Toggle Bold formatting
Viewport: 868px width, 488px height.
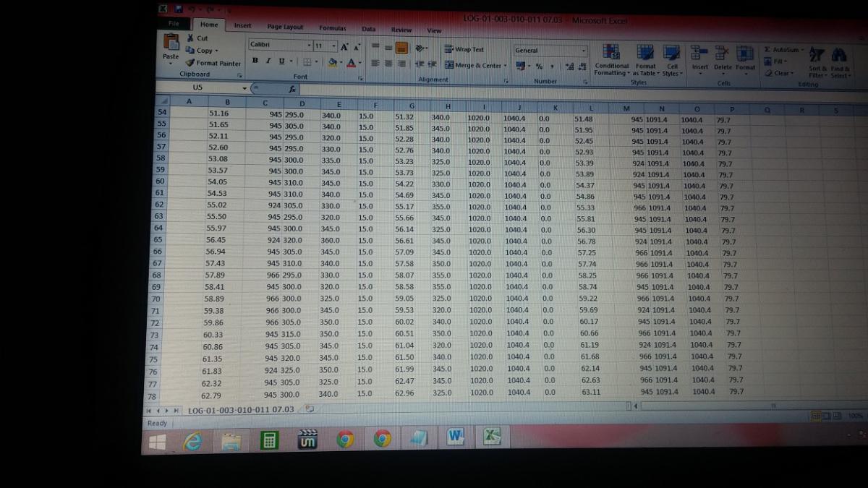255,61
